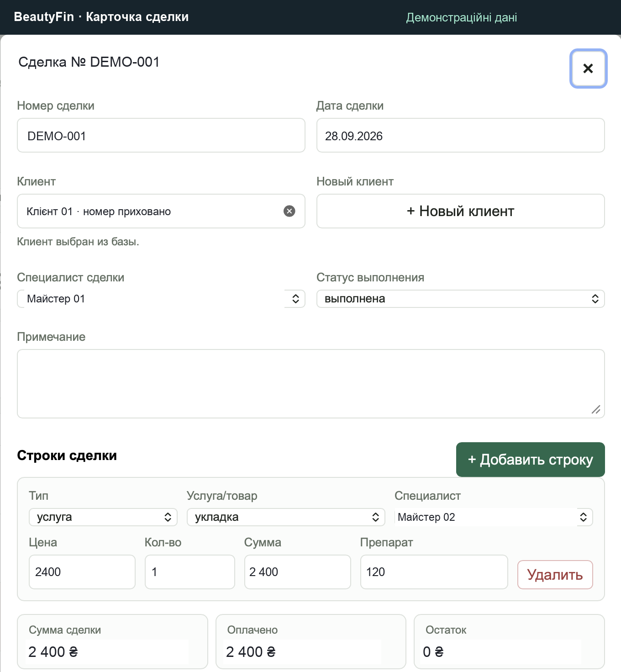621x672 pixels.
Task: Delete the deal row with Удалить
Action: (555, 575)
